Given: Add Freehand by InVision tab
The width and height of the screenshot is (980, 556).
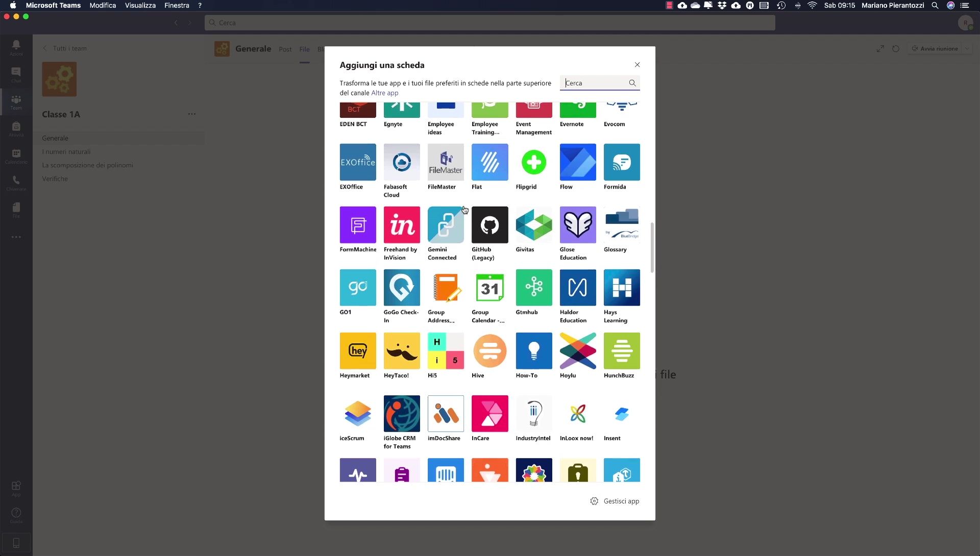Looking at the screenshot, I should click(x=402, y=225).
